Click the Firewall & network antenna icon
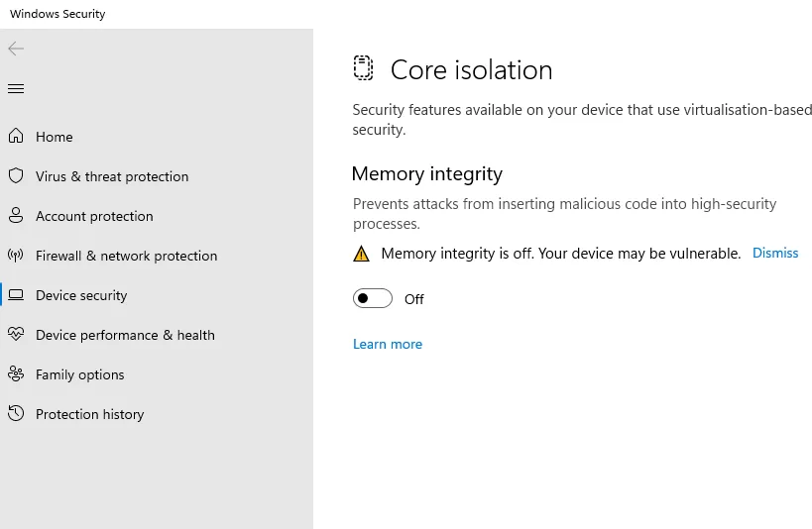The height and width of the screenshot is (529, 812). (16, 256)
